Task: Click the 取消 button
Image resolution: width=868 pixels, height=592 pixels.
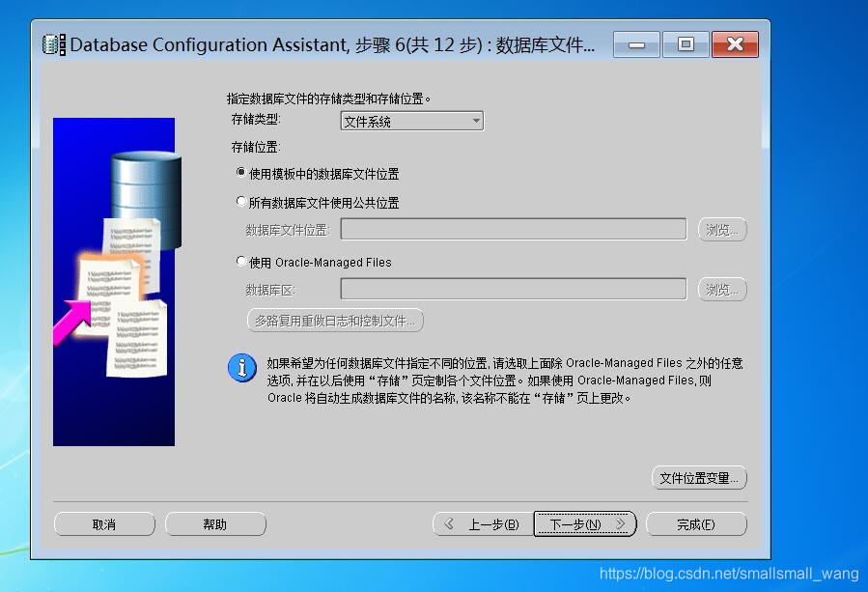Action: pyautogui.click(x=104, y=523)
